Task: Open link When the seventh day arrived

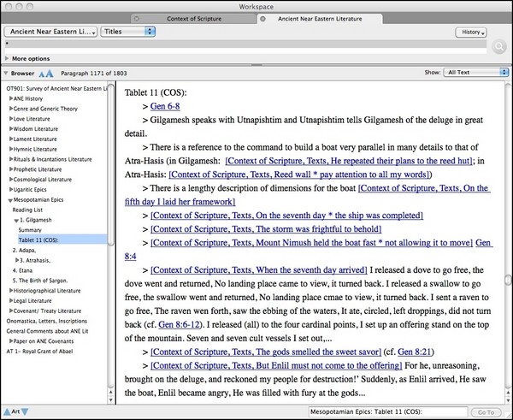Action: click(258, 270)
